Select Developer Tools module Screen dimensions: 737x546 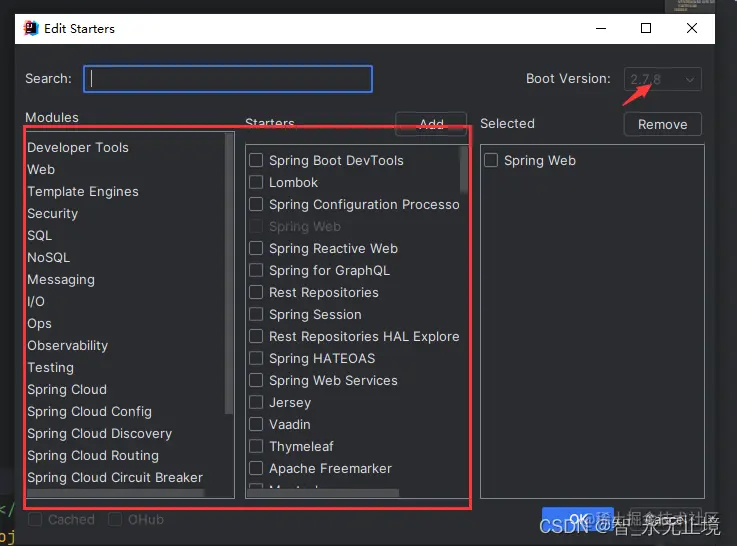pos(78,148)
